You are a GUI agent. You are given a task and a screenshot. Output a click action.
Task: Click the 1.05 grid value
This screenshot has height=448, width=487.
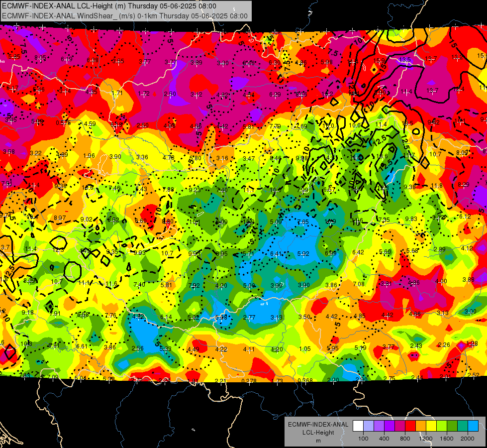coord(305,349)
